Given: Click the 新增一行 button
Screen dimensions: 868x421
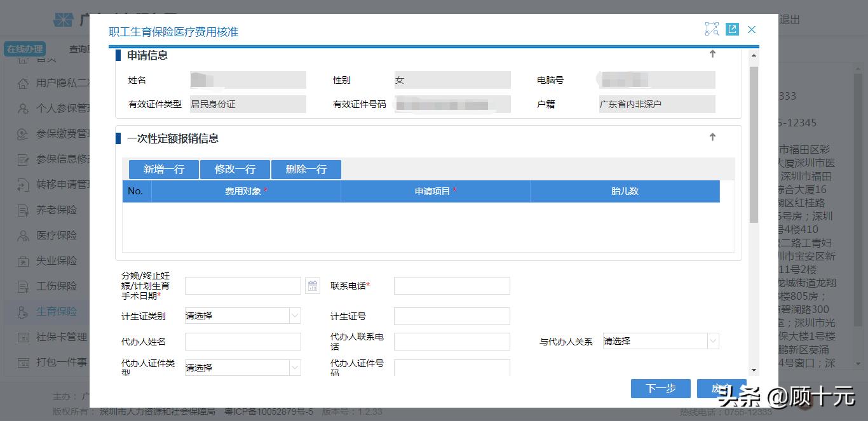Looking at the screenshot, I should tap(163, 170).
